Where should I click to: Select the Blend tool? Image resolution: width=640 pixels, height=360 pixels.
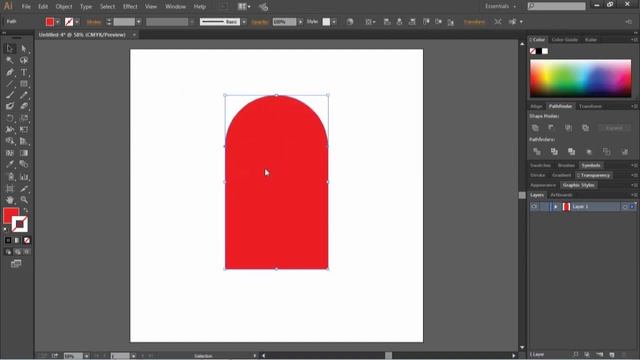24,164
